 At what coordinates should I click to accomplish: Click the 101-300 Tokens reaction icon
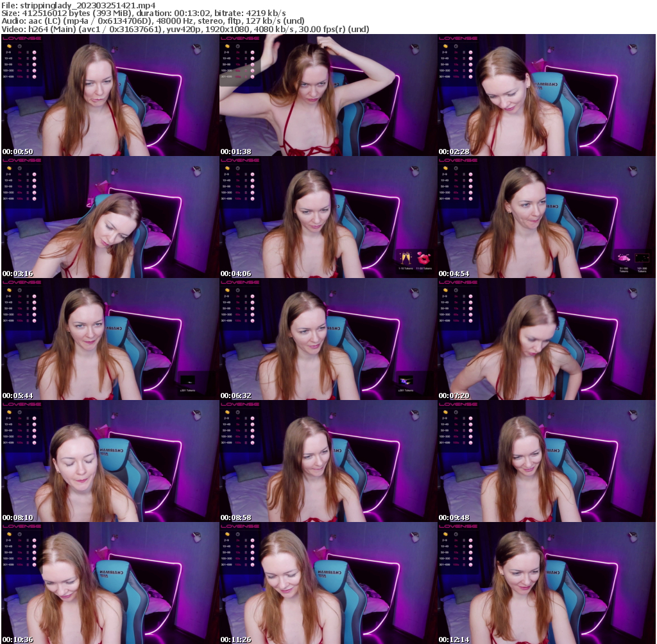coord(642,257)
